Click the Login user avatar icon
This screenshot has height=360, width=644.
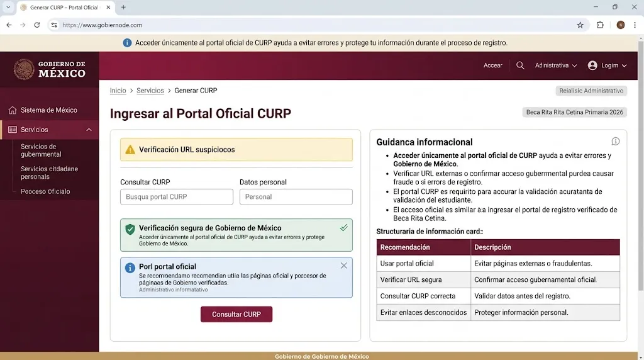pos(592,65)
